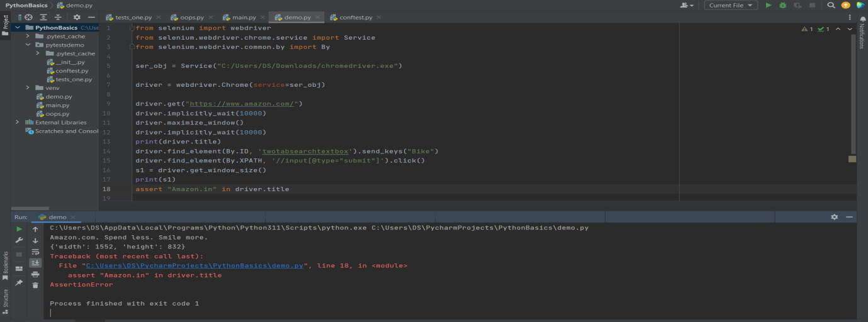This screenshot has height=322, width=868.
Task: Open Search Everywhere magnifier icon
Action: [831, 5]
